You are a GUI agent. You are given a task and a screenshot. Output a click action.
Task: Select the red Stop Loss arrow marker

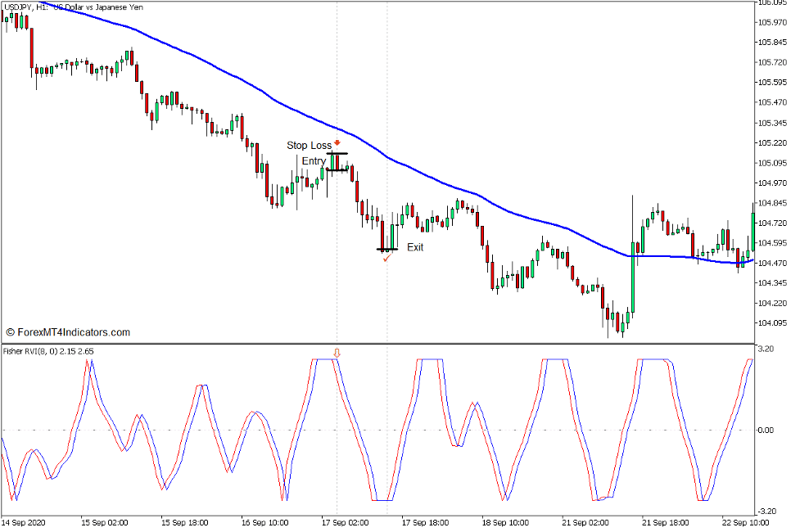pos(337,144)
